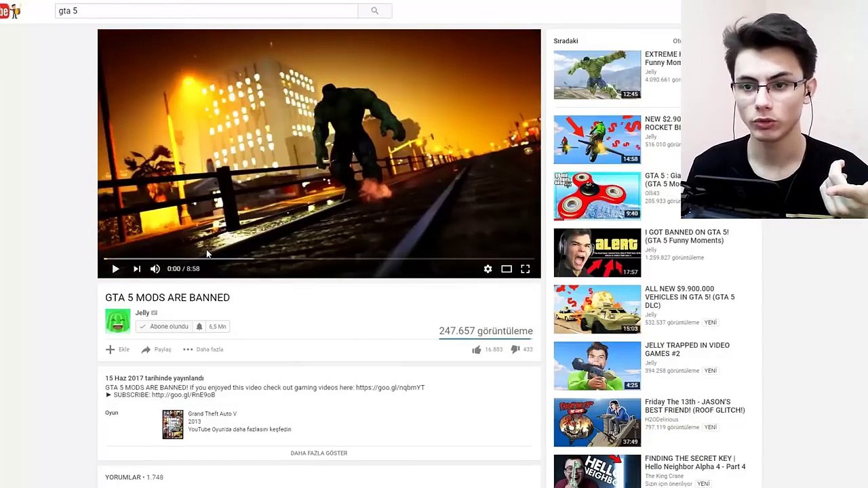Play the GTA 5 MODS ARE BANNED video
Image resolution: width=868 pixels, height=488 pixels.
(x=115, y=269)
